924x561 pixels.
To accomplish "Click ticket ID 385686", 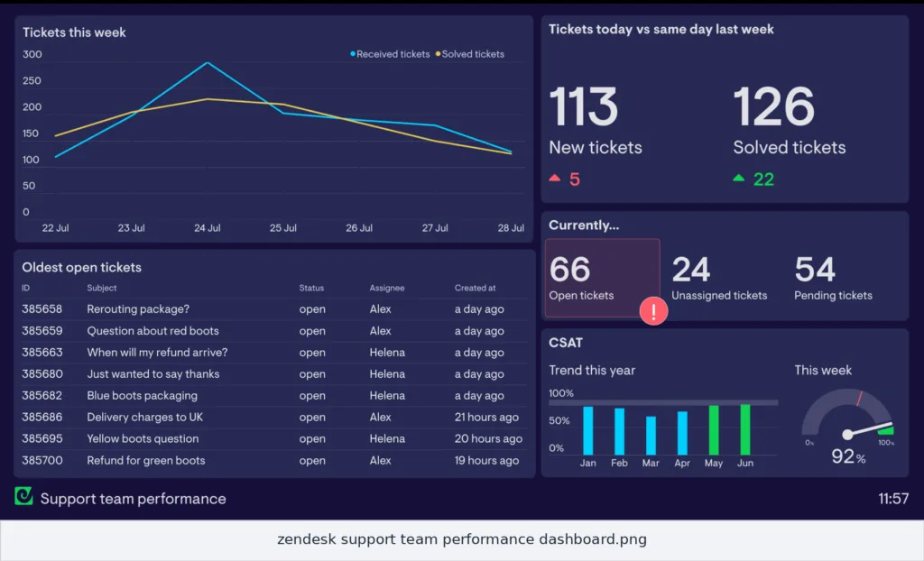I will pyautogui.click(x=42, y=418).
